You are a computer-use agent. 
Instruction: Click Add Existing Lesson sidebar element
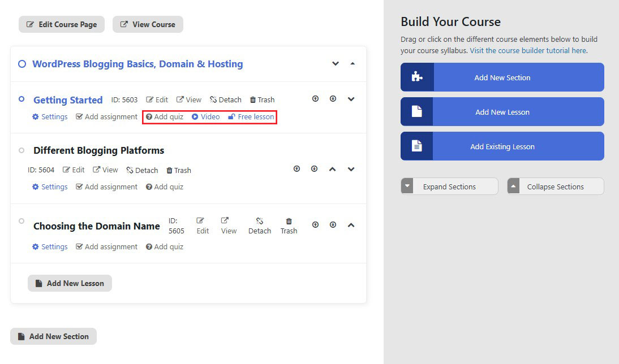pos(502,146)
